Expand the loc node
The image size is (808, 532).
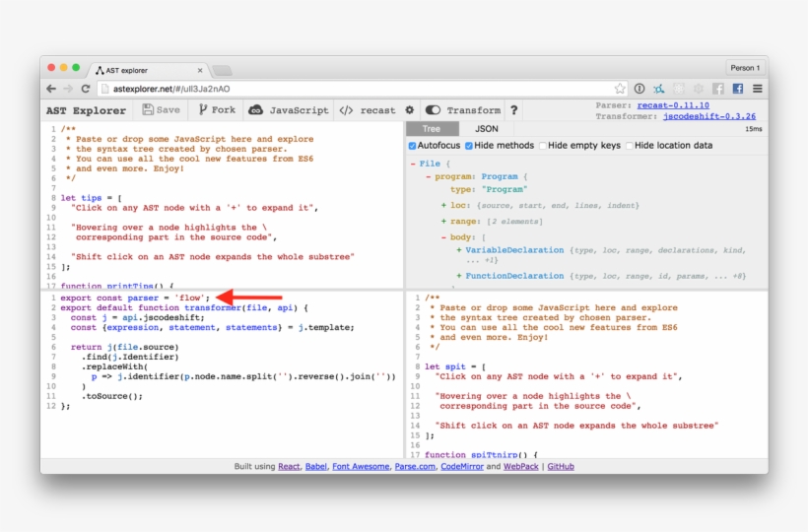pos(443,206)
